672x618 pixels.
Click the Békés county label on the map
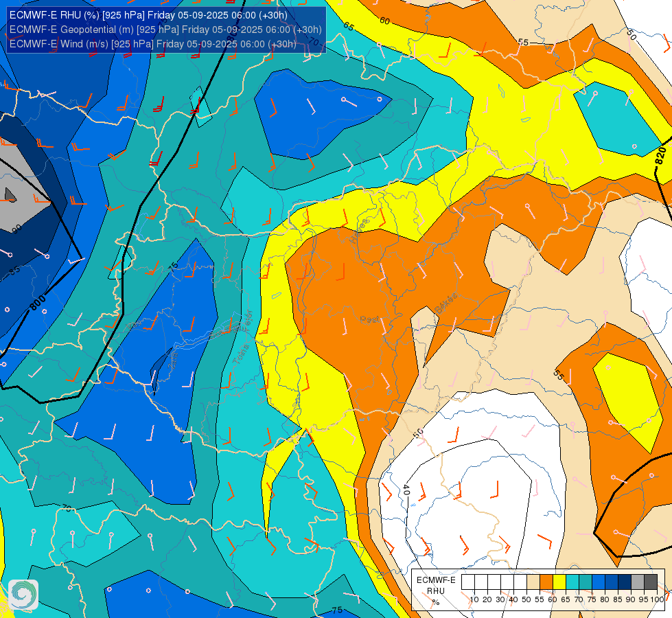tap(445, 304)
